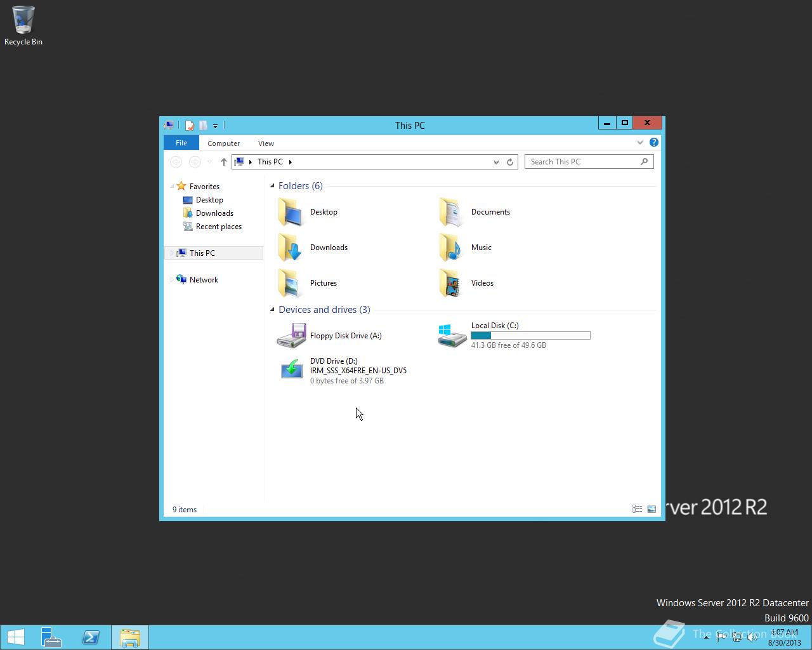
Task: Expand arrow after This PC breadcrumb
Action: (x=290, y=162)
